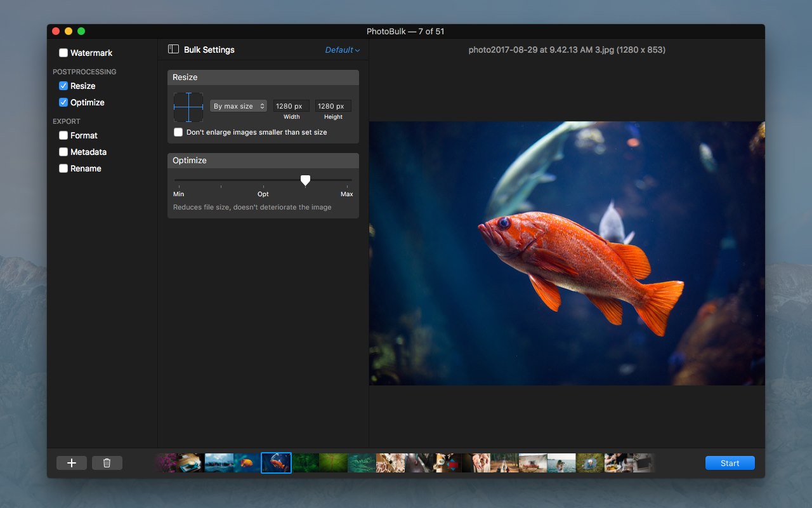Select the highlighted fish thumbnail
This screenshot has height=508, width=812.
pos(276,462)
